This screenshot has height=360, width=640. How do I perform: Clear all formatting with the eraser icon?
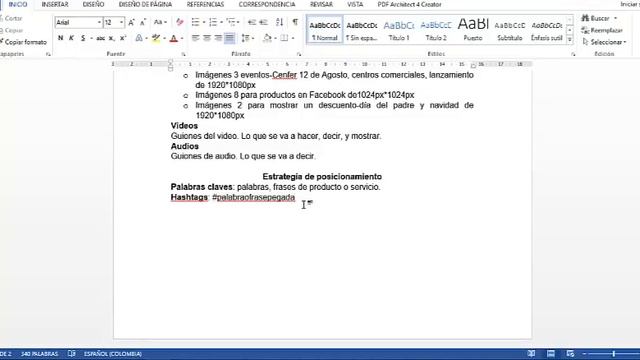pyautogui.click(x=179, y=22)
